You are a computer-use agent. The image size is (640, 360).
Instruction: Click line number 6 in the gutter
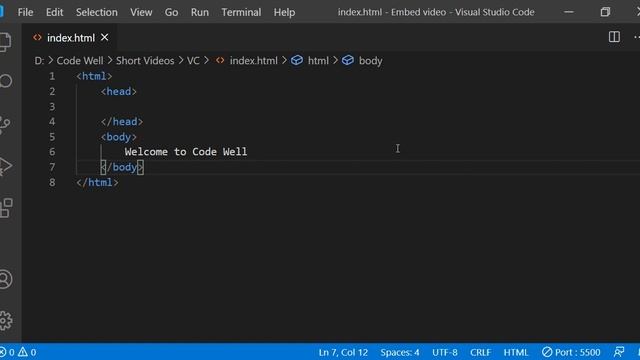click(x=52, y=152)
